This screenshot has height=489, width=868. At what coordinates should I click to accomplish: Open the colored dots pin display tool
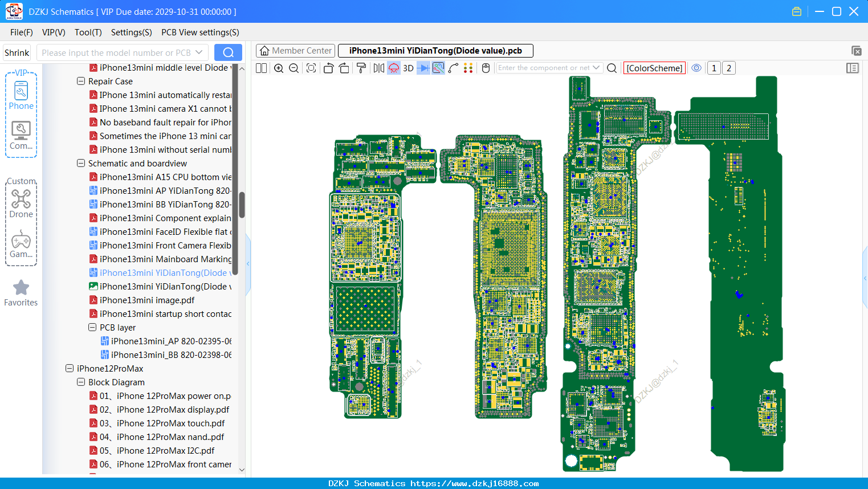point(468,68)
